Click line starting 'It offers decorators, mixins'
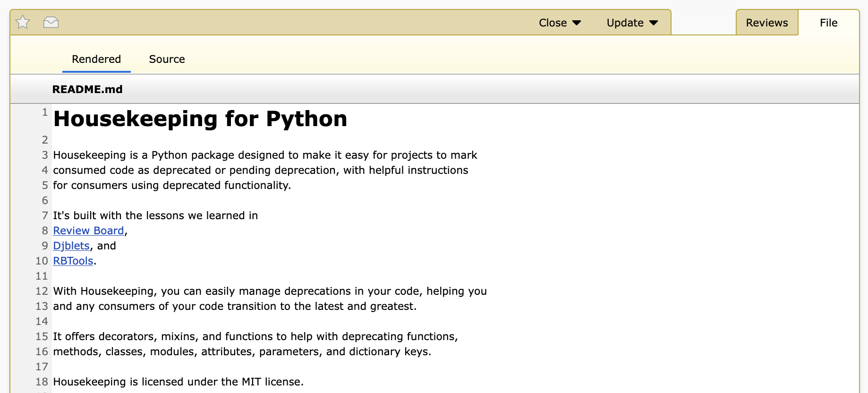The height and width of the screenshot is (393, 868). click(255, 336)
